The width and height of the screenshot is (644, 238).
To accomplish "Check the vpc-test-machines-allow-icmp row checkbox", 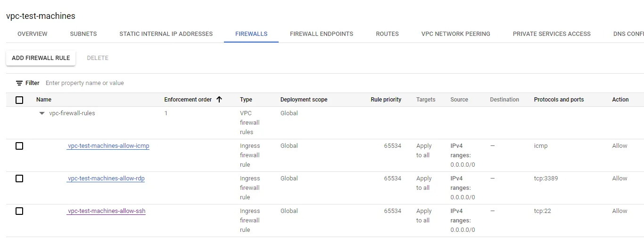I will 19,146.
